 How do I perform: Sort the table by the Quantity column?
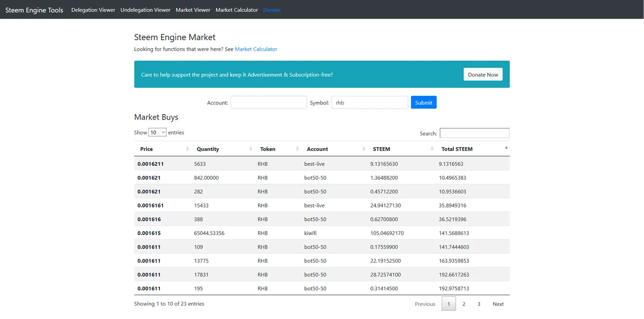tap(222, 149)
